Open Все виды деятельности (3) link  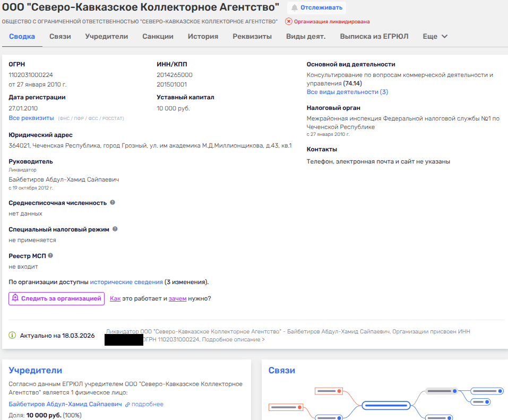pos(347,92)
